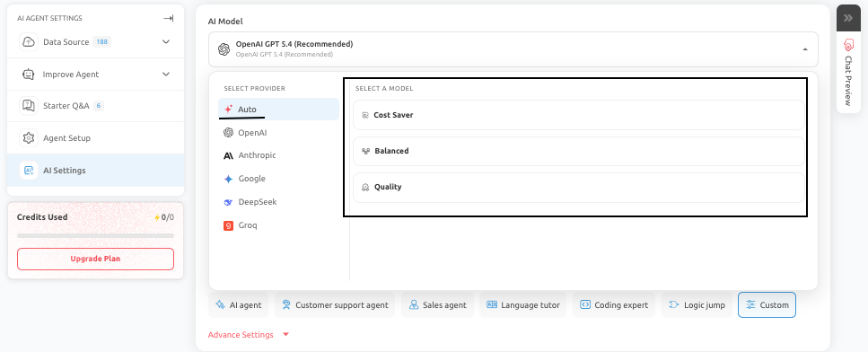Select the Anthropic provider
This screenshot has width=868, height=352.
click(278, 155)
